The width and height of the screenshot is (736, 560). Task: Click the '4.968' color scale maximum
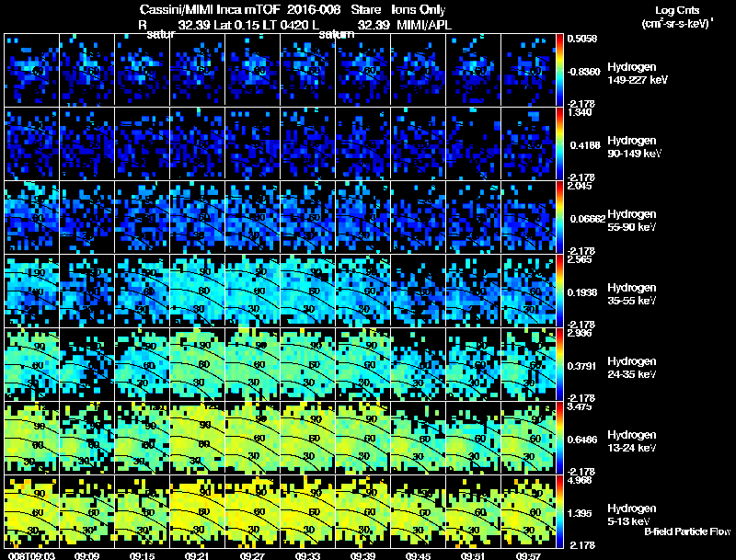coord(580,480)
